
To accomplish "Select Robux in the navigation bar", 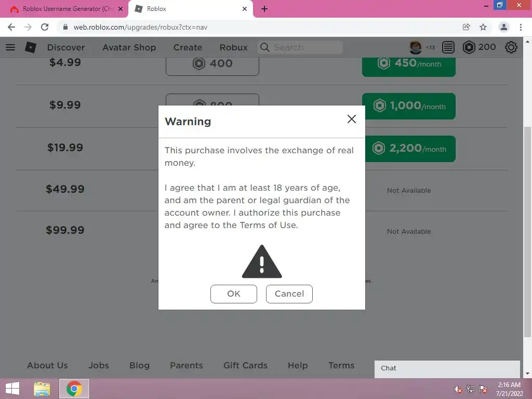I will point(233,47).
